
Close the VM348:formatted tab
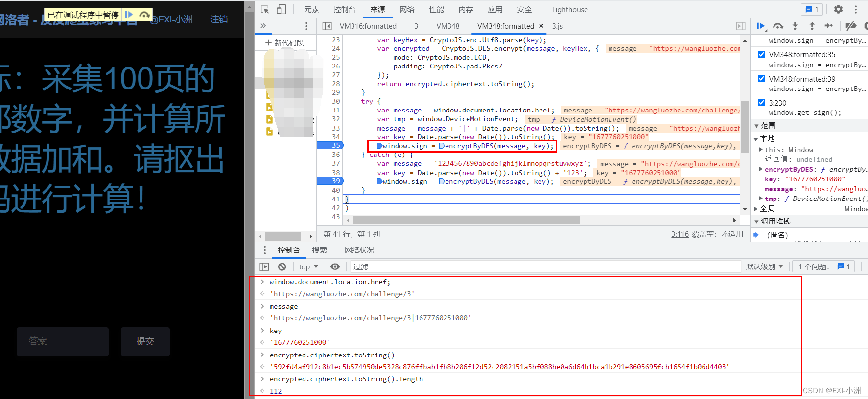pyautogui.click(x=541, y=26)
